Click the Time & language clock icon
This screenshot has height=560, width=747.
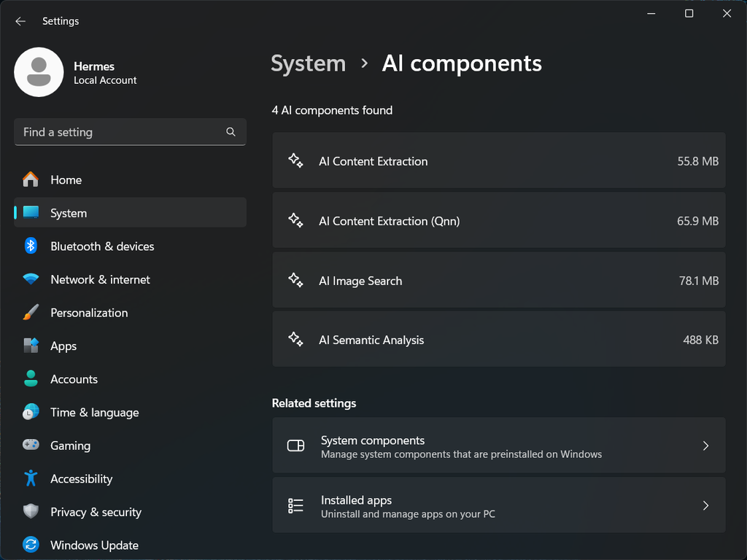[x=30, y=412]
